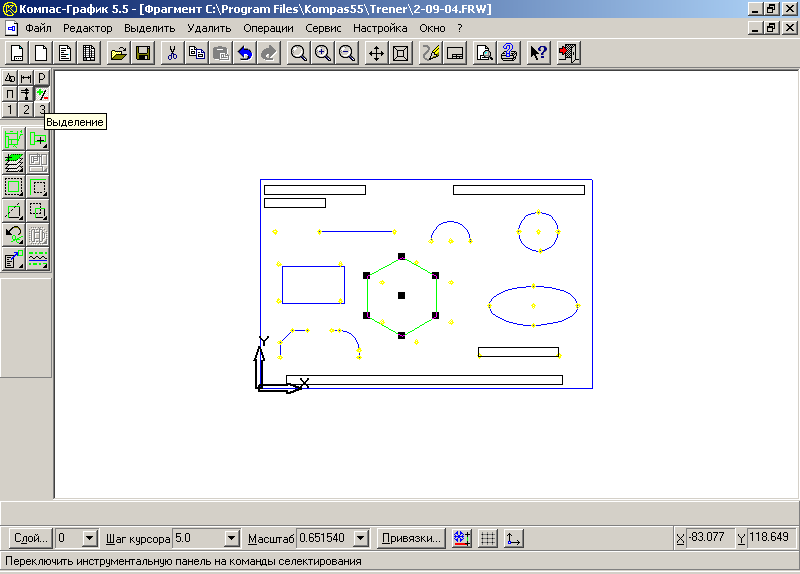Open the Настройка menu
800x574 pixels.
point(380,28)
